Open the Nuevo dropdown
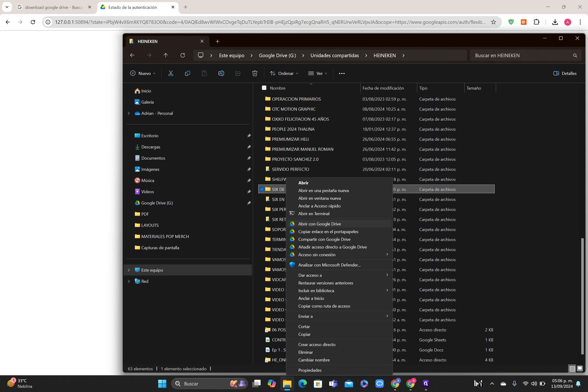The height and width of the screenshot is (392, 588). 143,73
